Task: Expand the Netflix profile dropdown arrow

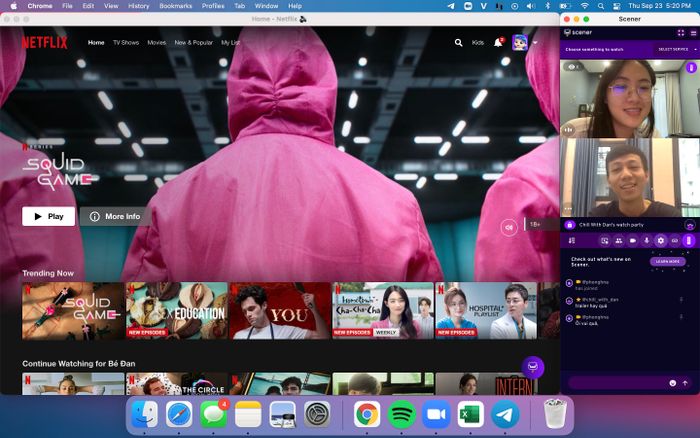Action: tap(535, 43)
